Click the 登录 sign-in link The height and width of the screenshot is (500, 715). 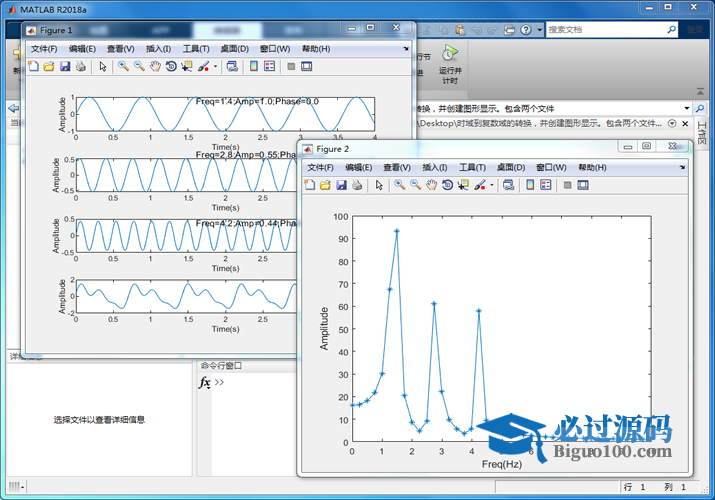pyautogui.click(x=693, y=30)
